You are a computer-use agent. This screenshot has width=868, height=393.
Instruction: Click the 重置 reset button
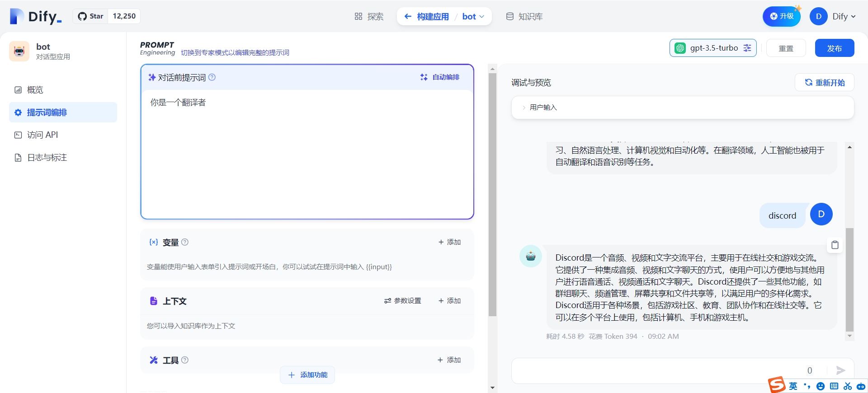[786, 48]
